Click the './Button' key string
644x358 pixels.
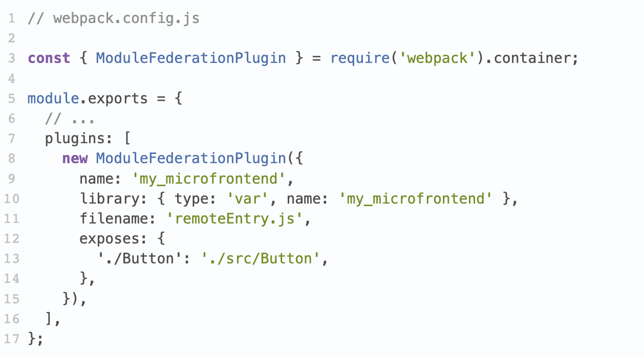click(140, 259)
